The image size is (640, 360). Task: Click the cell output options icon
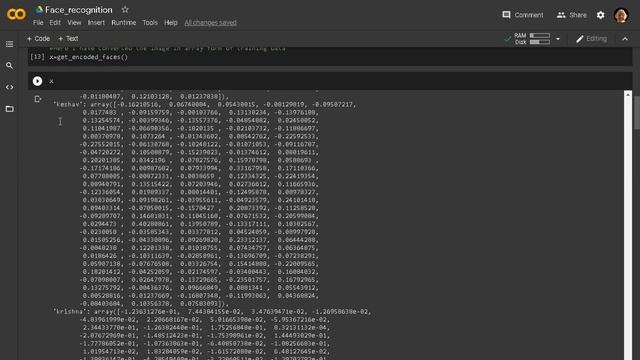(x=38, y=99)
